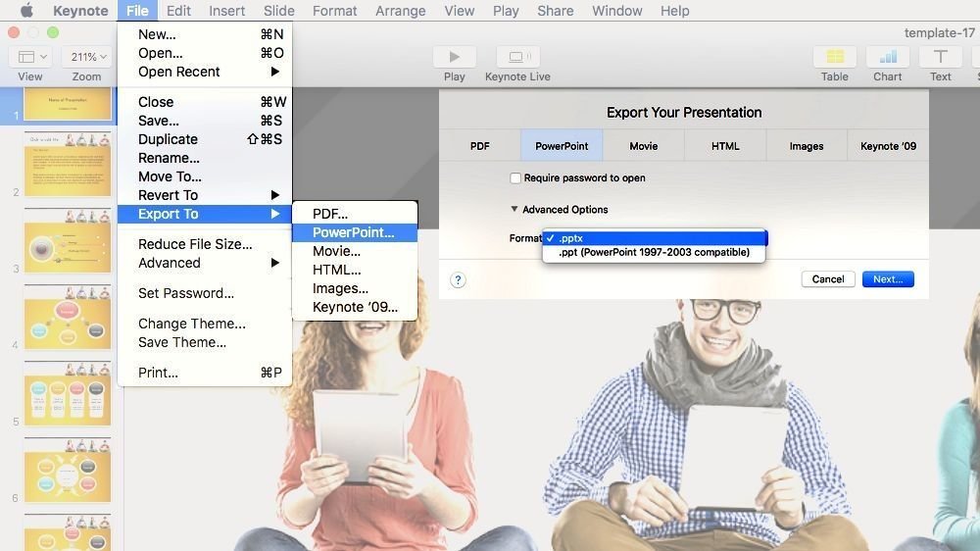Choose Print... from File menu
The image size is (980, 551).
(205, 373)
